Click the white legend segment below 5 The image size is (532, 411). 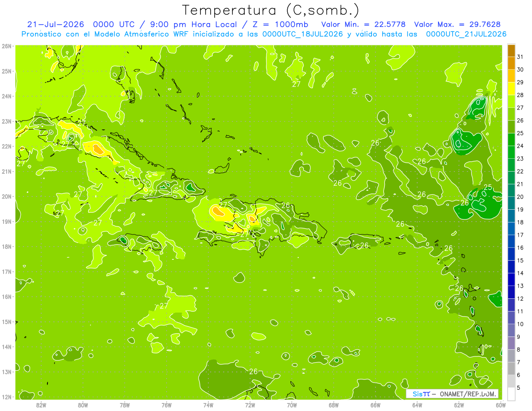coord(511,394)
